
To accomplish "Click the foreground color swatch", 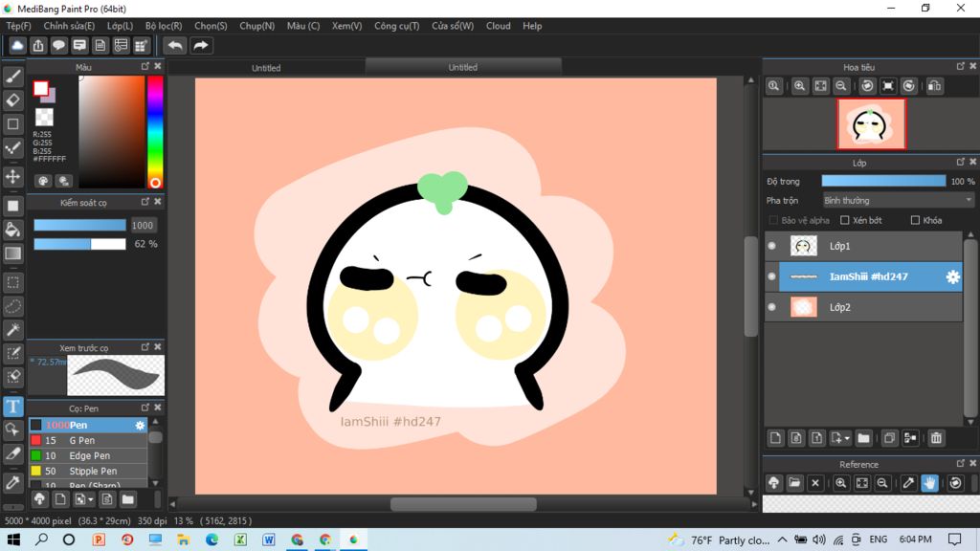I will click(40, 89).
